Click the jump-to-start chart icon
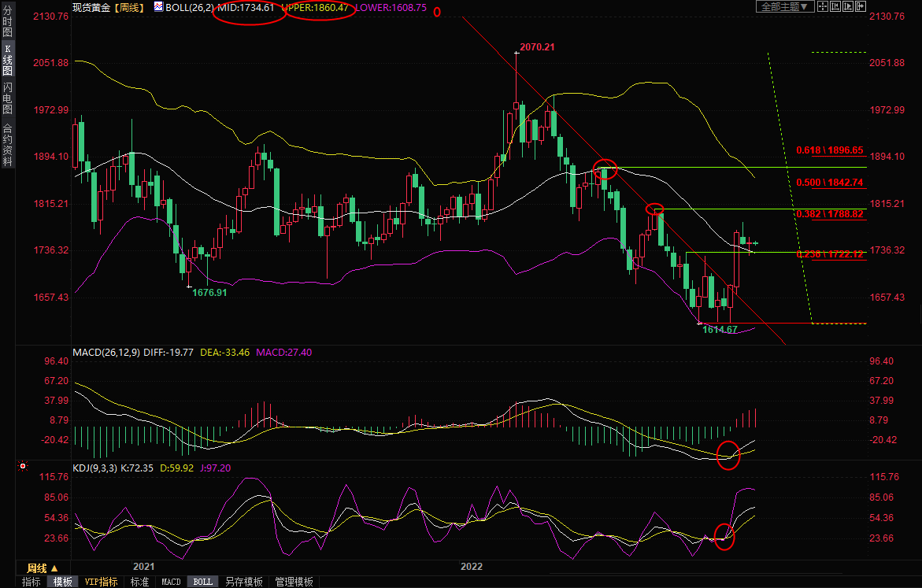The image size is (922, 588). 835,7
